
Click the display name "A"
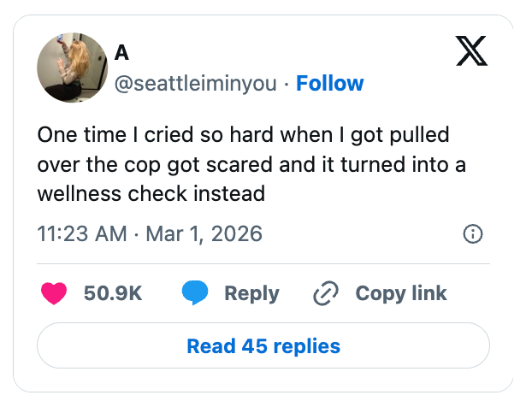pos(122,53)
